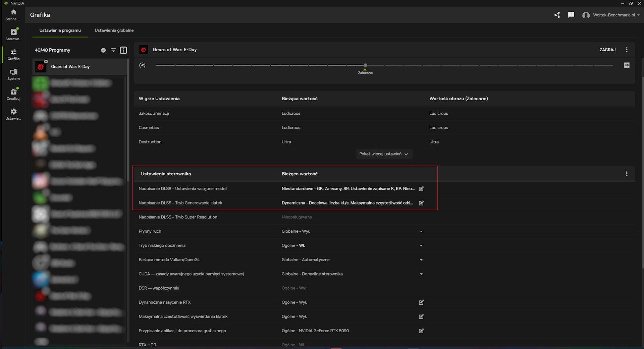Open the filter lines icon for programs
Viewport: 644px width, 349px height.
[113, 50]
